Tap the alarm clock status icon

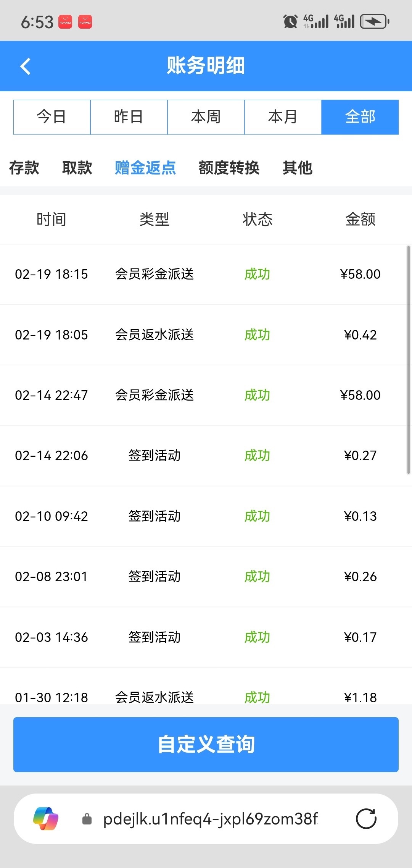pyautogui.click(x=290, y=21)
